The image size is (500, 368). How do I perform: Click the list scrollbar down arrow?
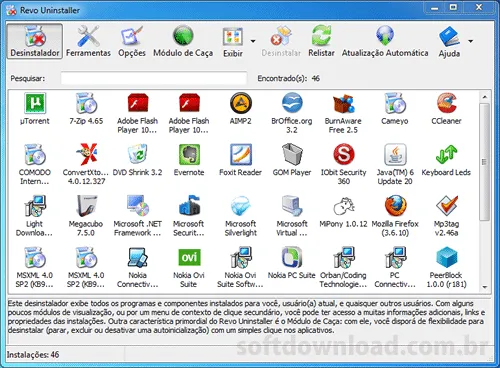[485, 287]
